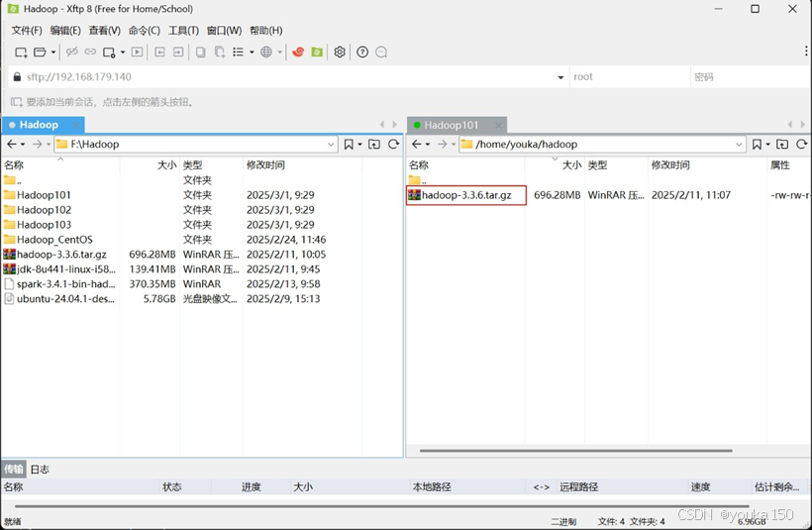The width and height of the screenshot is (812, 530).
Task: Click the remote pane up-folder icon
Action: coord(782,144)
